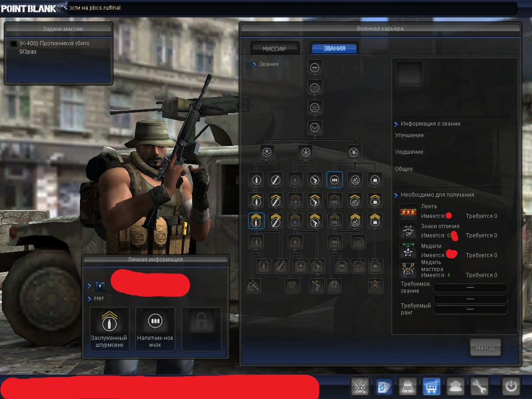
Task: Click the empty title preview box
Action: [409, 74]
